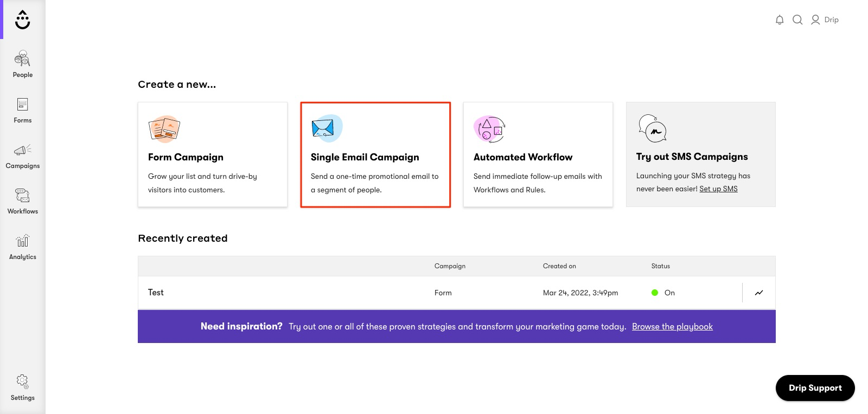Open the People section in sidebar
Viewport: 868px width, 414px height.
(x=23, y=64)
